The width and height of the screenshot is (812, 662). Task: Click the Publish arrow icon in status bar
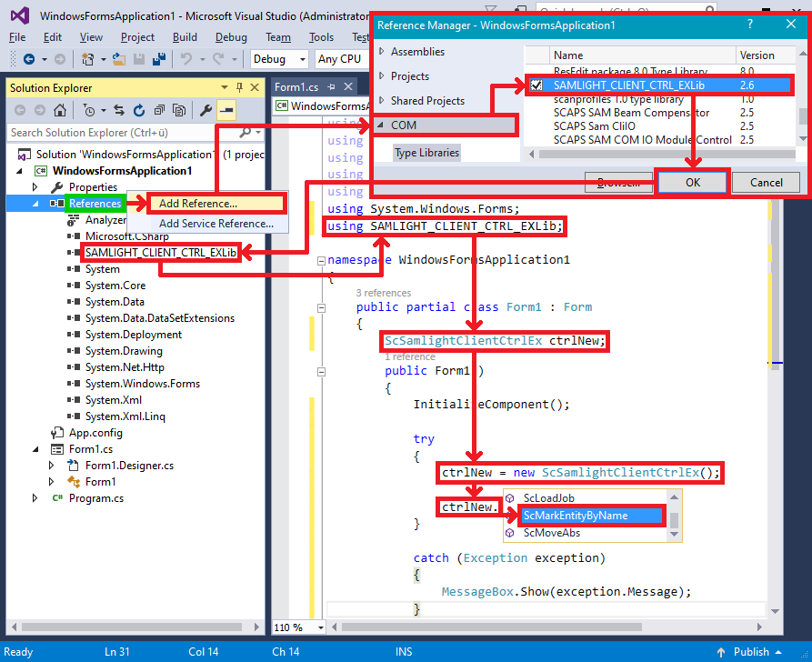721,652
